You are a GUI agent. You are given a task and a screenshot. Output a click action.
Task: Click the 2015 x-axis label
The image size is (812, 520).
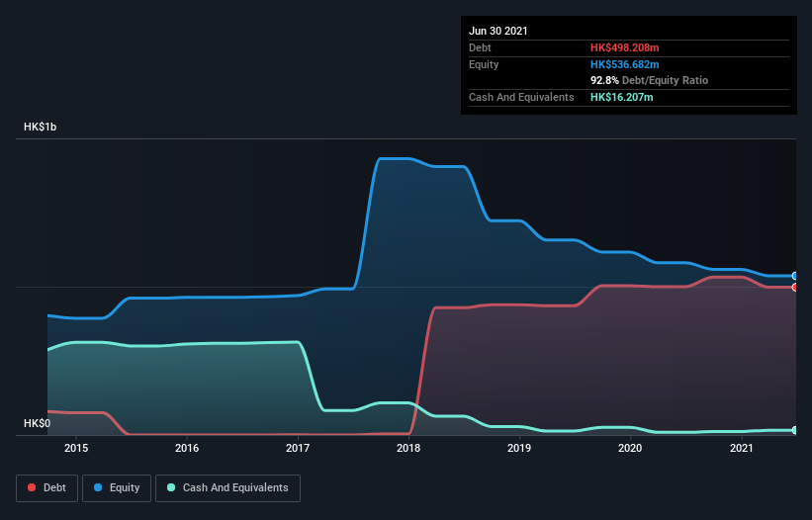tap(76, 448)
